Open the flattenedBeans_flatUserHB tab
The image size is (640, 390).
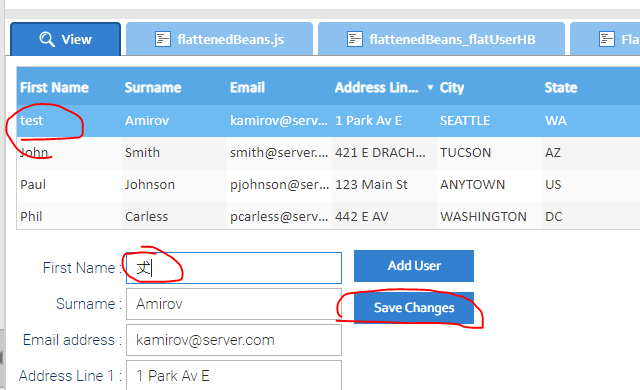click(x=441, y=39)
